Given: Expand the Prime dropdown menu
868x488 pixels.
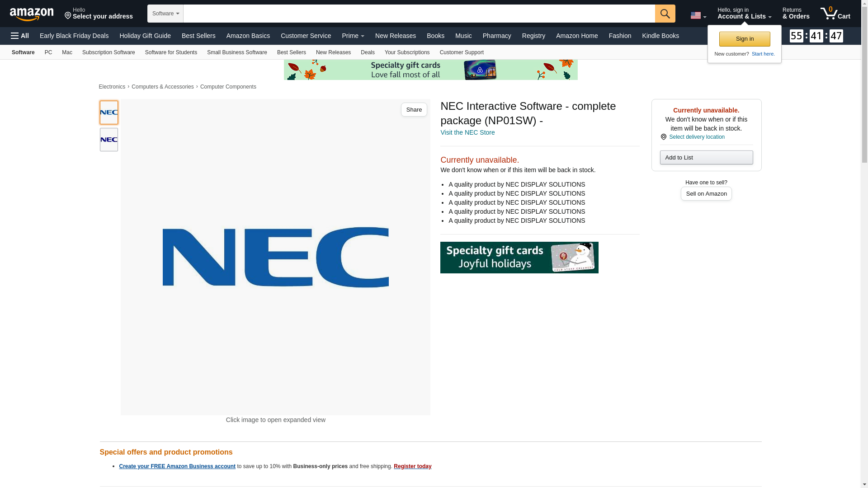Looking at the screenshot, I should 353,36.
